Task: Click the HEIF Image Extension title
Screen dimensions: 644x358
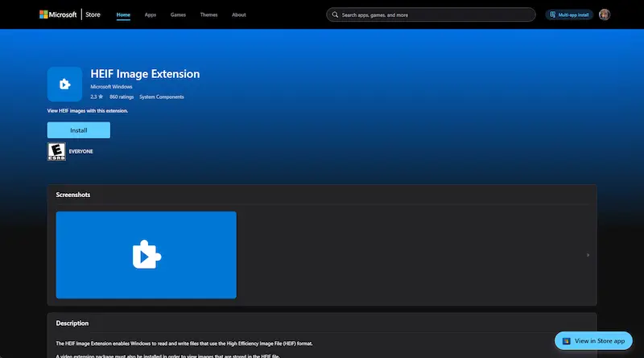Action: tap(145, 74)
